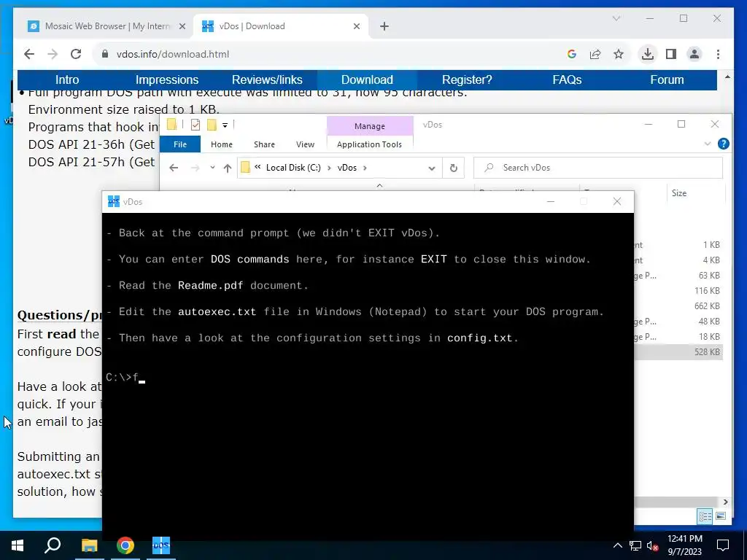Viewport: 747px width, 560px height.
Task: Open Explorer help icon
Action: pyautogui.click(x=723, y=144)
